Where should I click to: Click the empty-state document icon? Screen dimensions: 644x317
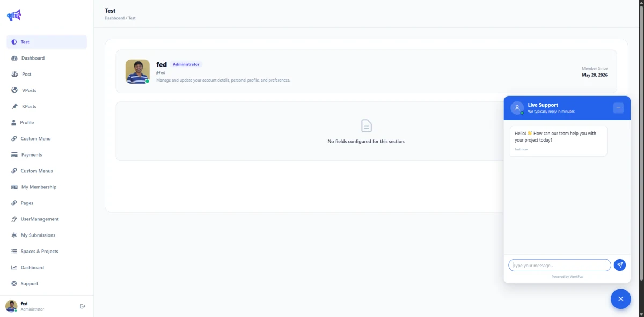point(367,126)
